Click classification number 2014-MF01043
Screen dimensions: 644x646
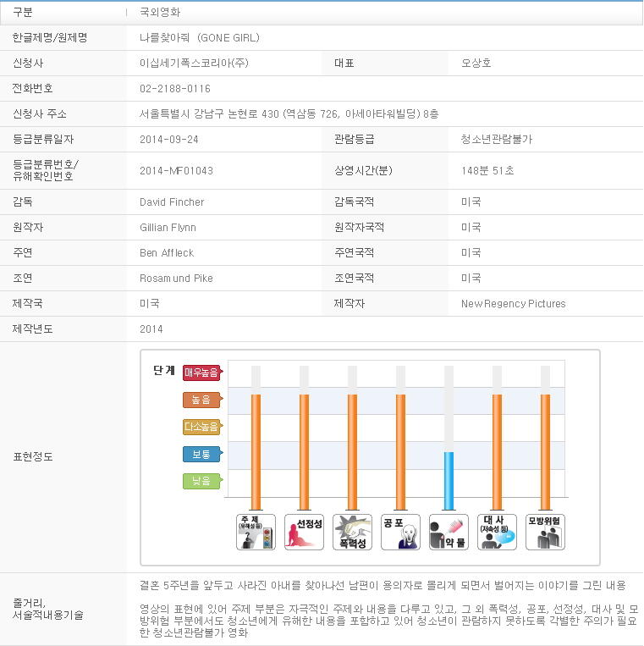click(x=176, y=170)
